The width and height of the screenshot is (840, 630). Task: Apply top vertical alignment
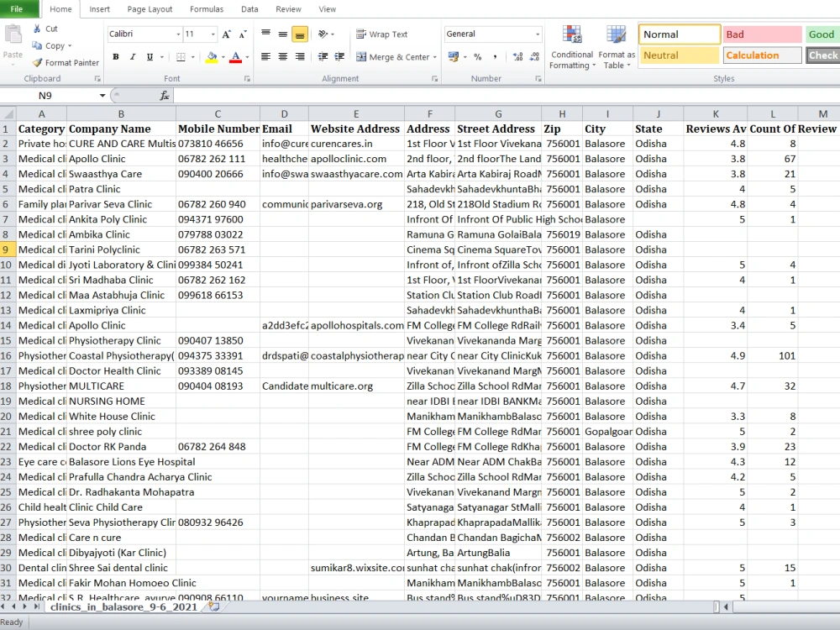coord(265,34)
